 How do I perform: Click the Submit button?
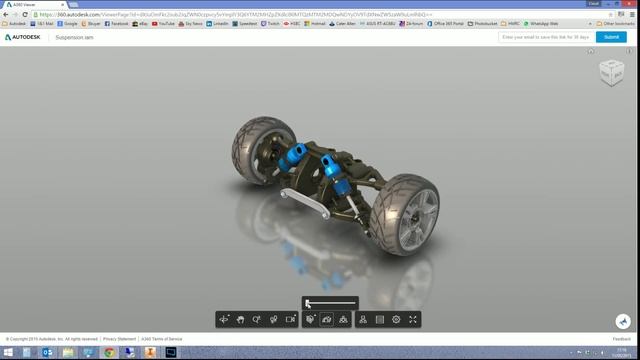[611, 37]
